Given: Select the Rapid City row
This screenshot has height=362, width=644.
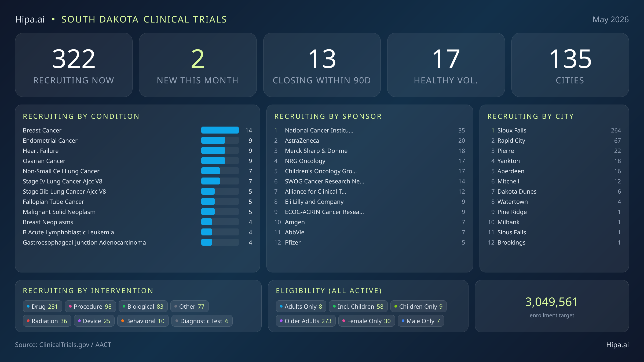Looking at the screenshot, I should coord(554,140).
